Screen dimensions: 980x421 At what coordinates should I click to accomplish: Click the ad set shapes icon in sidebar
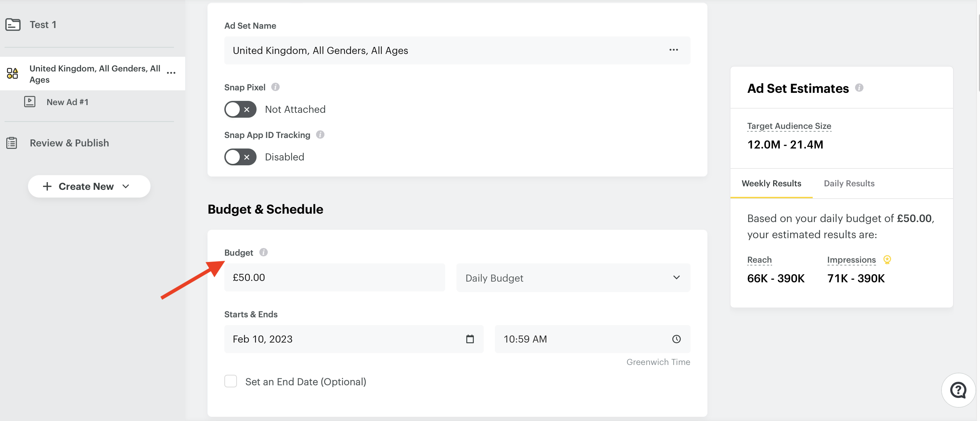(x=12, y=74)
